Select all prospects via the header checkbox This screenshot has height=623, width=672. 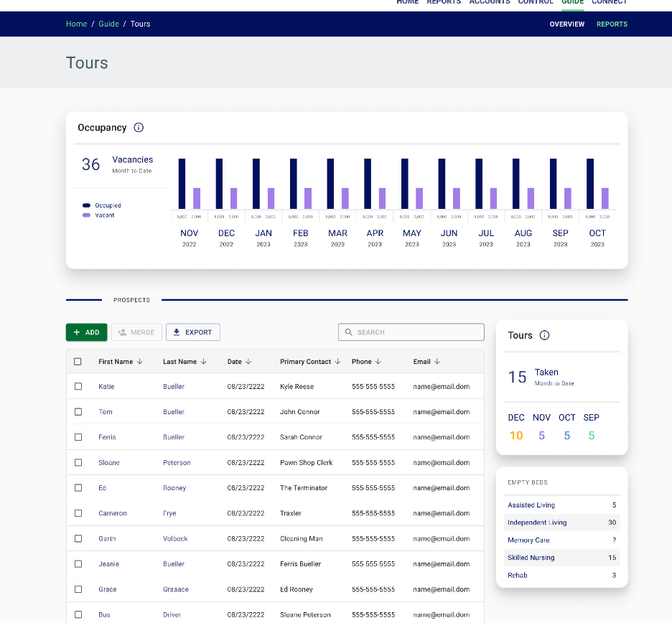tap(78, 362)
